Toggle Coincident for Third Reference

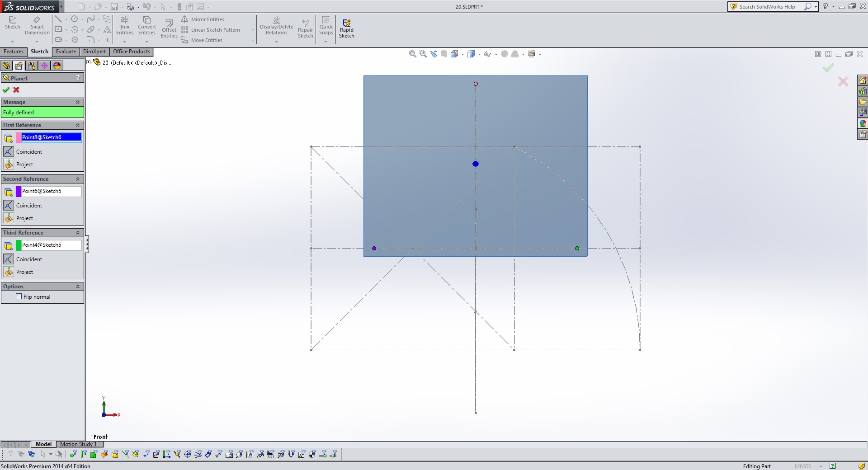9,259
